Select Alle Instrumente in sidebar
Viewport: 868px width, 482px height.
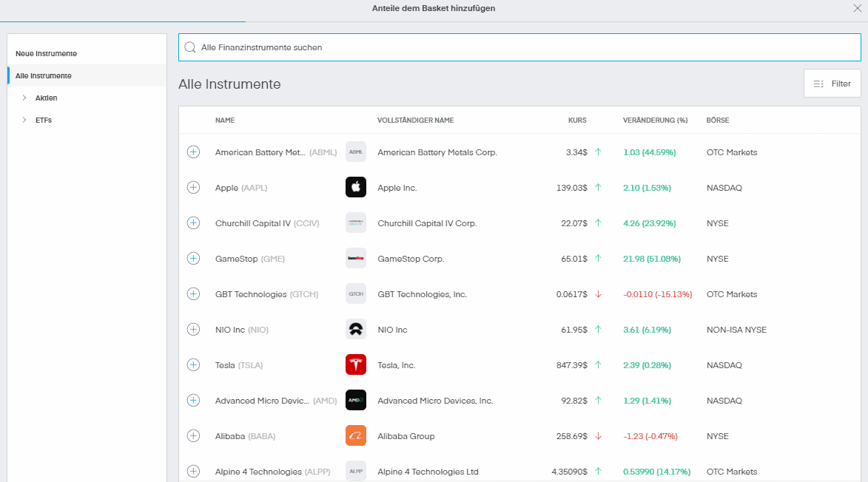pos(87,75)
